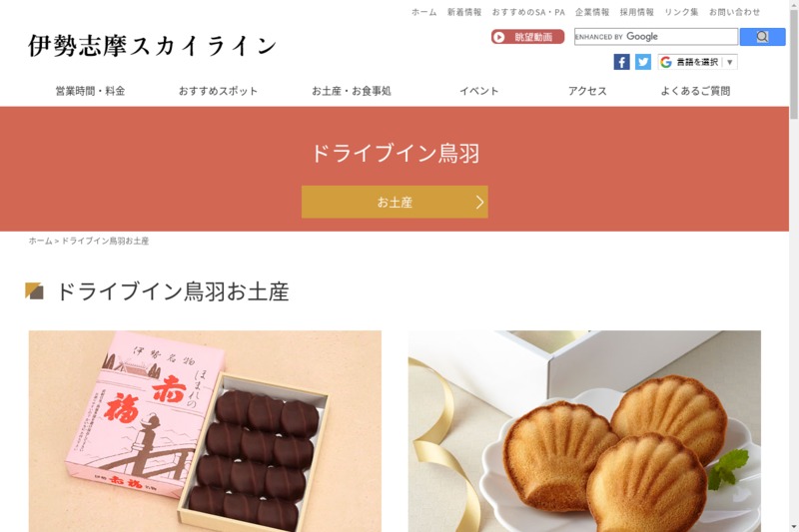Open the 営業時間・料金 menu
799x532 pixels.
(90, 91)
